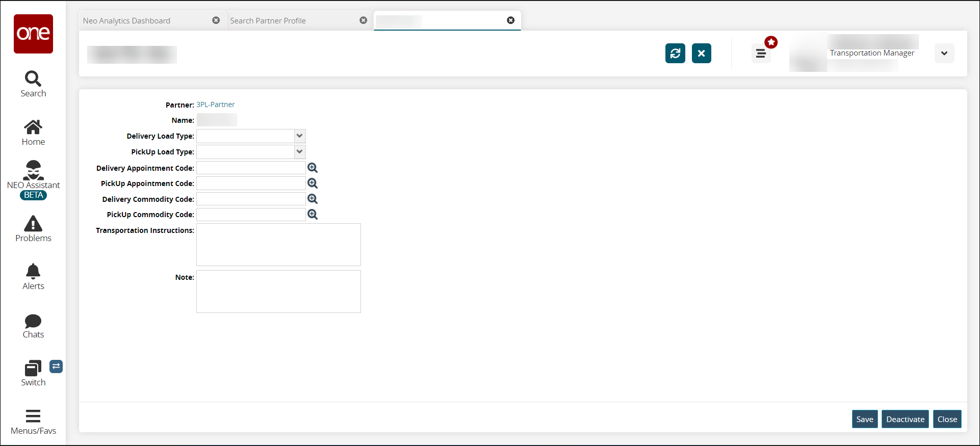Close the Search Partner Profile tab
980x446 pixels.
(364, 20)
